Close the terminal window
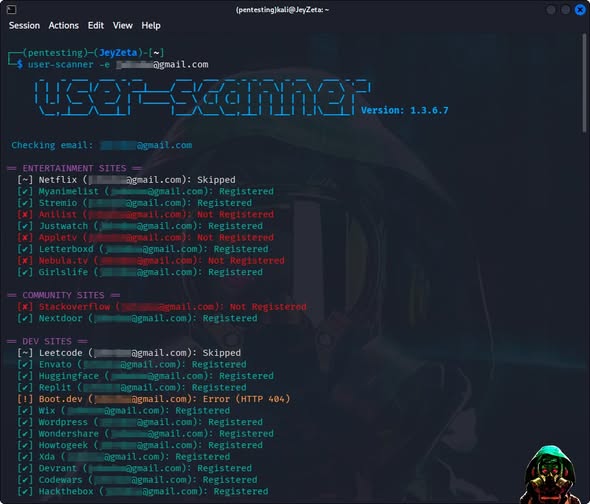Image resolution: width=590 pixels, height=504 pixels. pyautogui.click(x=580, y=10)
